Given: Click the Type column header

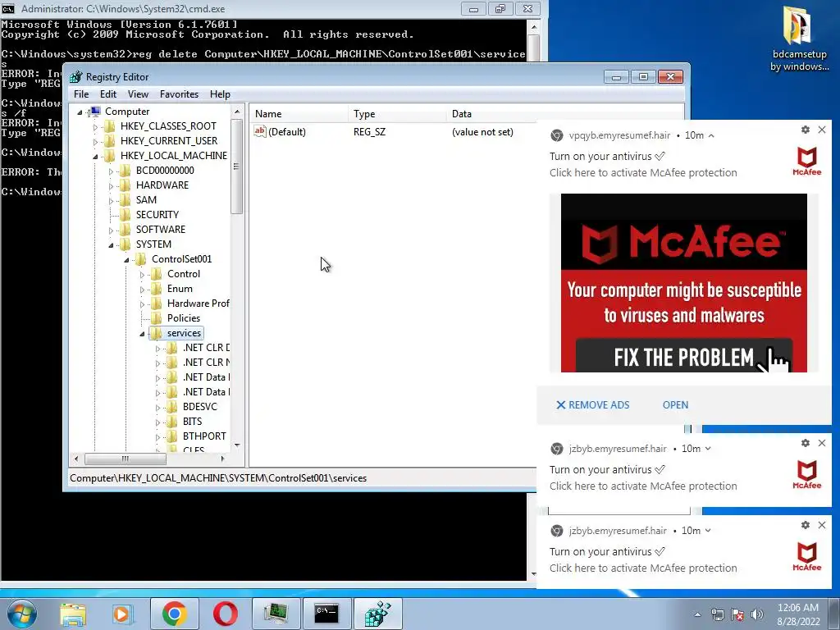Looking at the screenshot, I should pyautogui.click(x=397, y=113).
